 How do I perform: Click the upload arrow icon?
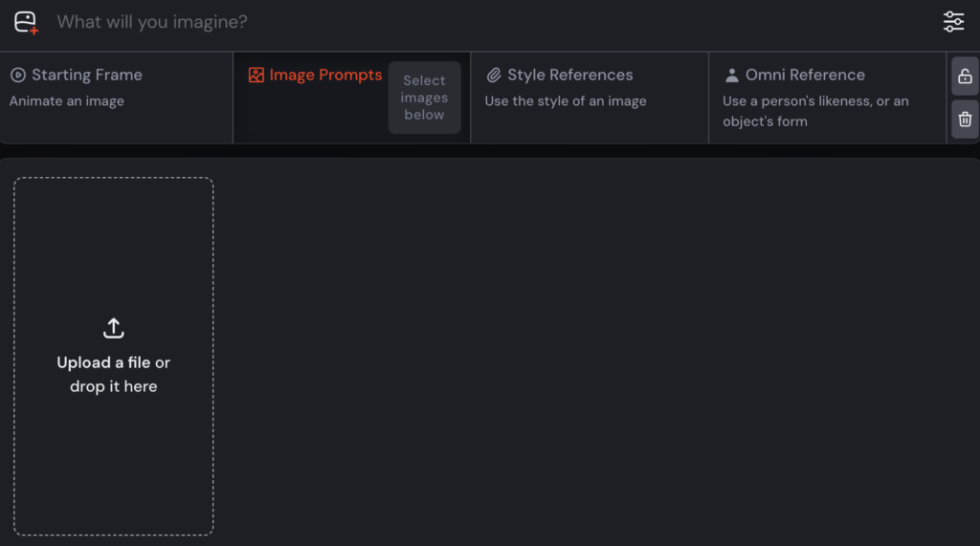click(x=114, y=328)
